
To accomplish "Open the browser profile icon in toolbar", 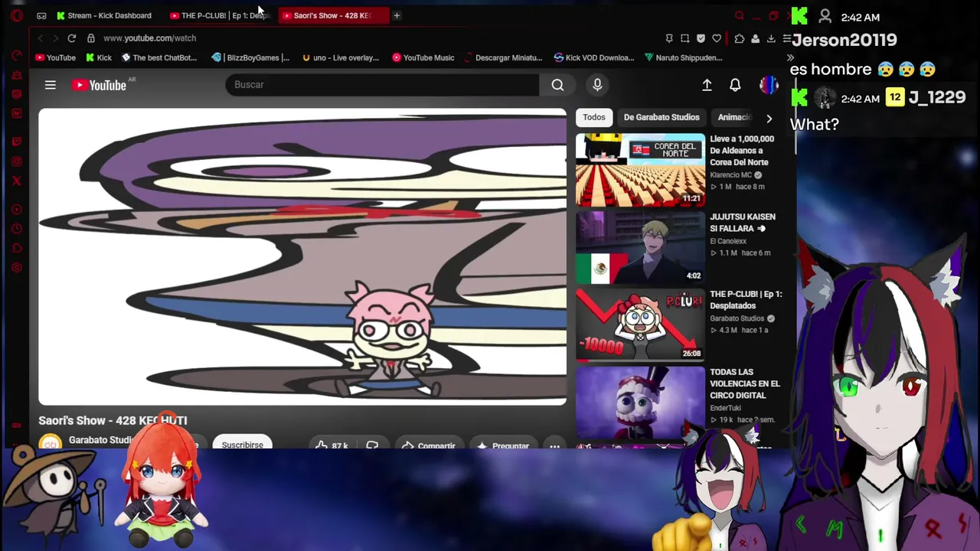I will 755,38.
